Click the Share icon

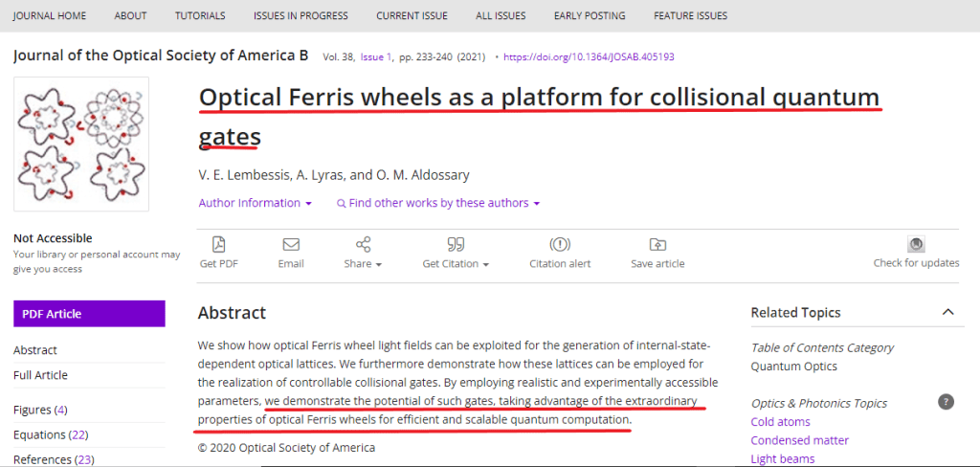click(363, 245)
